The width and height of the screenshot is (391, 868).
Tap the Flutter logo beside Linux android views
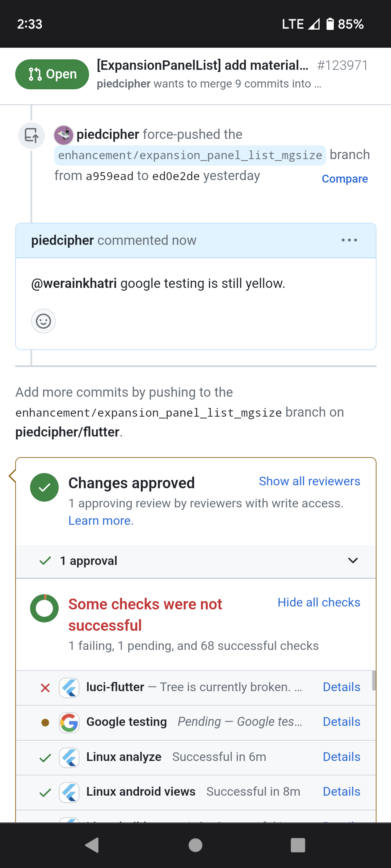69,792
